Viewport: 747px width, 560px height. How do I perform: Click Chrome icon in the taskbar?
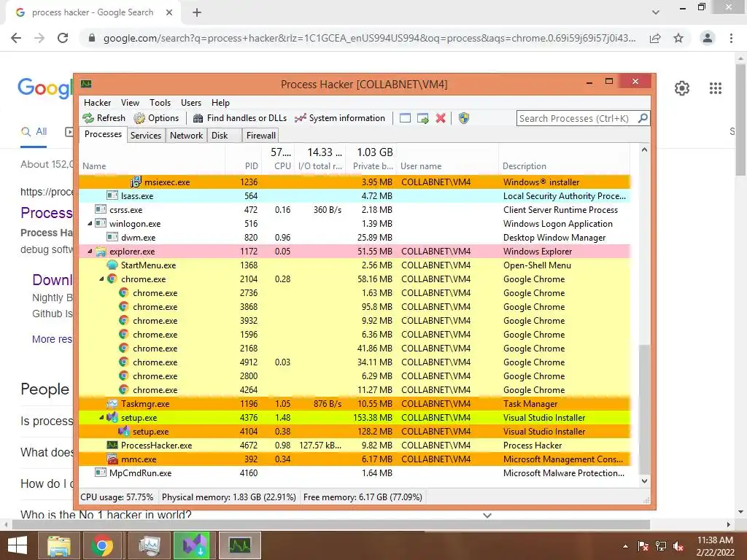[x=101, y=545]
